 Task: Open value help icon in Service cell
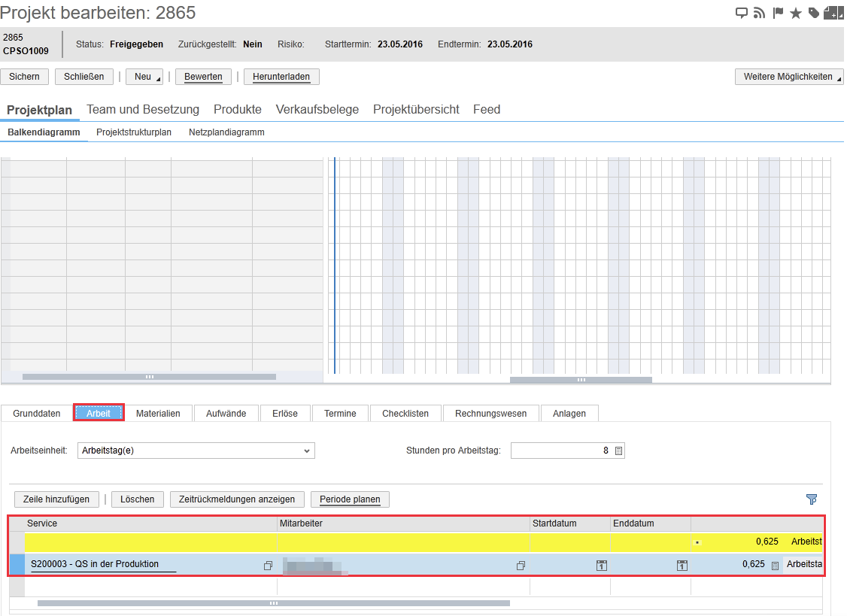pos(268,566)
